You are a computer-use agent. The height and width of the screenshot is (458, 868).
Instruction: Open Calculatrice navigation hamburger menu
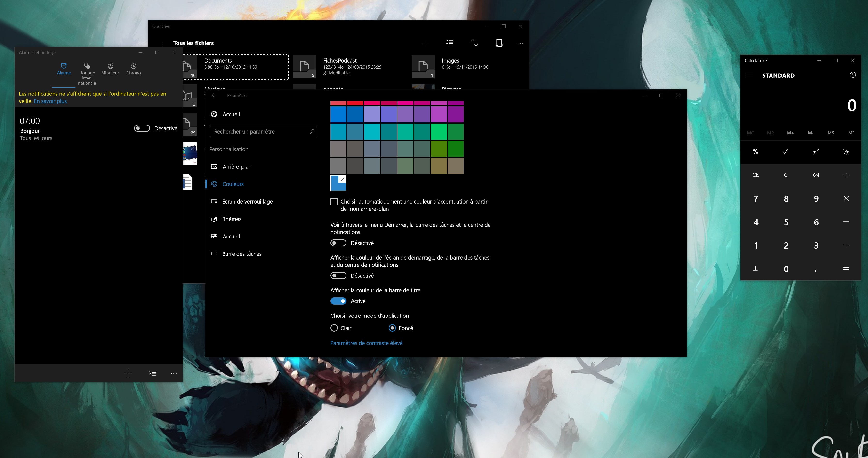pos(749,75)
